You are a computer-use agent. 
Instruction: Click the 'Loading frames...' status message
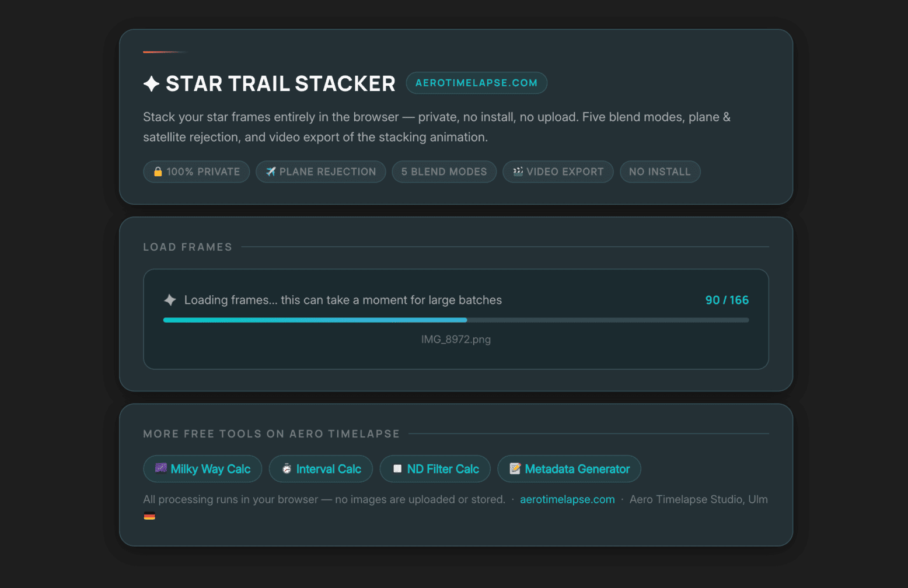click(343, 300)
